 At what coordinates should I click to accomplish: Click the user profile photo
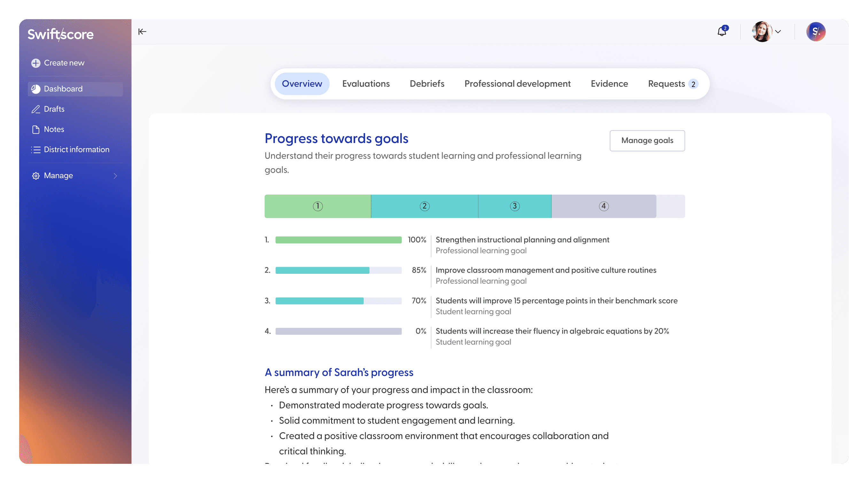pos(762,32)
